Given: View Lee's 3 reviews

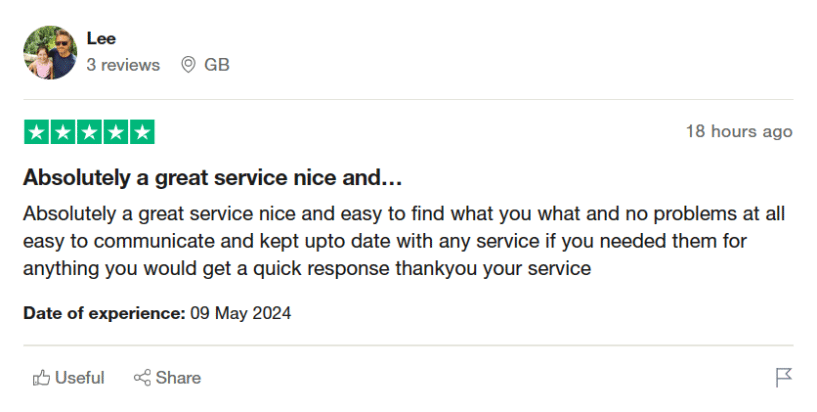Looking at the screenshot, I should pyautogui.click(x=123, y=65).
